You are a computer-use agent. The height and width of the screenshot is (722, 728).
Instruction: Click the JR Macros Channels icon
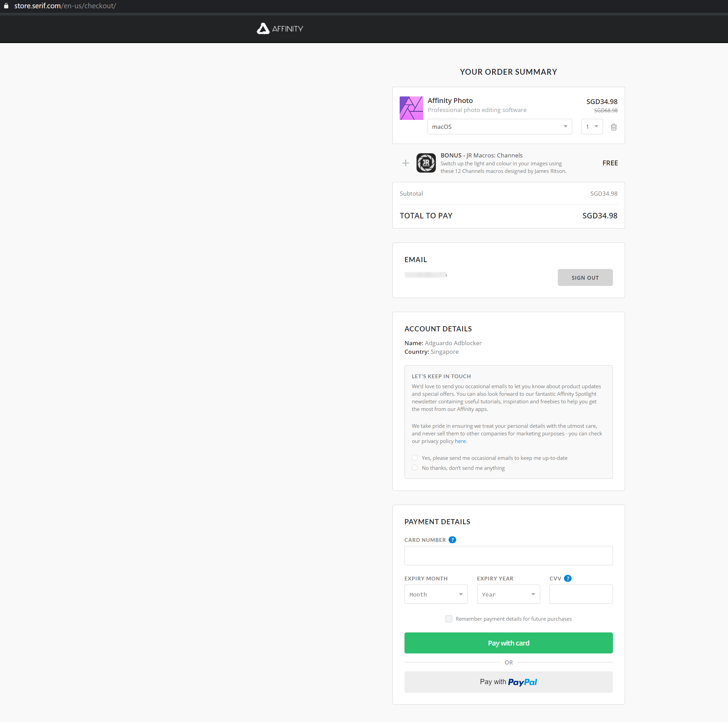pyautogui.click(x=426, y=163)
